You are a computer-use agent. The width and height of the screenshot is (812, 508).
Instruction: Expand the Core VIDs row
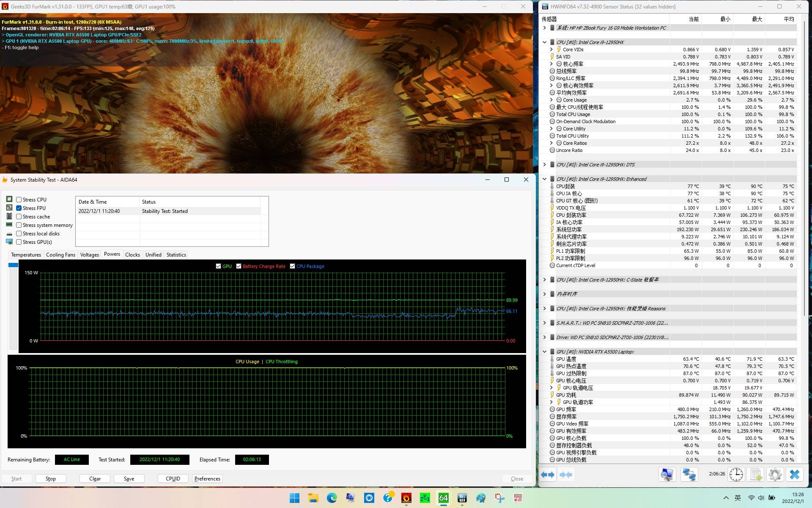(551, 50)
